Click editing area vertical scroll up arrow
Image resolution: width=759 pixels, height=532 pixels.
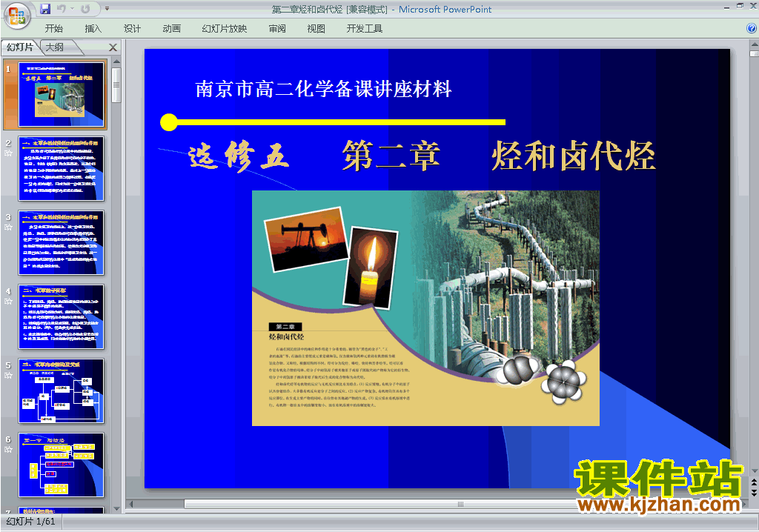tap(754, 43)
